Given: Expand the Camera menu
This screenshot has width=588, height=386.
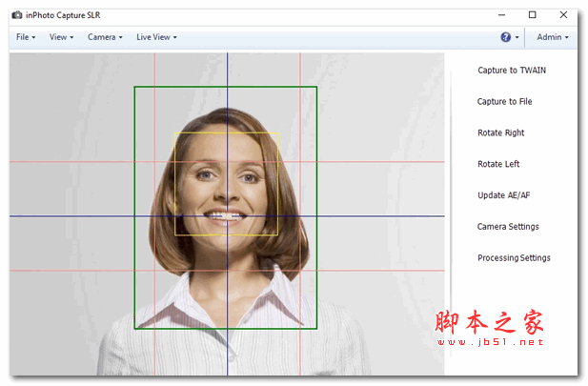Looking at the screenshot, I should 105,37.
